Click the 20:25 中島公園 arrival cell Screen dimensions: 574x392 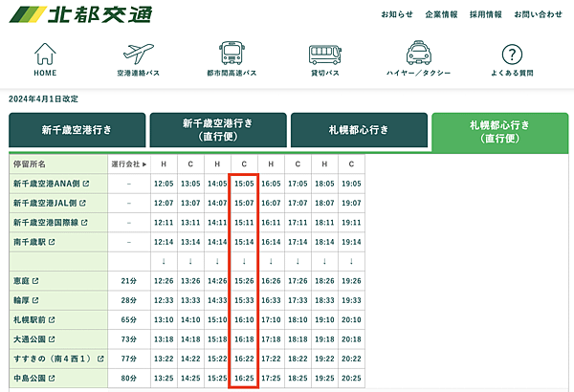[x=351, y=379]
